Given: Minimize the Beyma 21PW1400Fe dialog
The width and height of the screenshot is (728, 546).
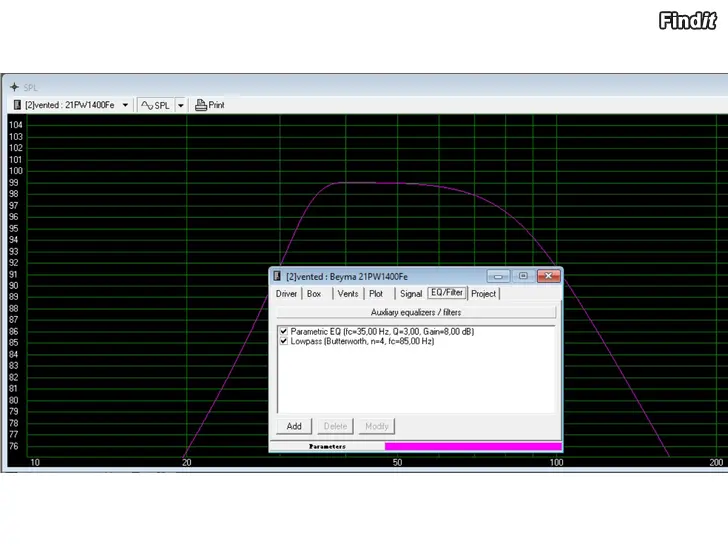Looking at the screenshot, I should [498, 276].
